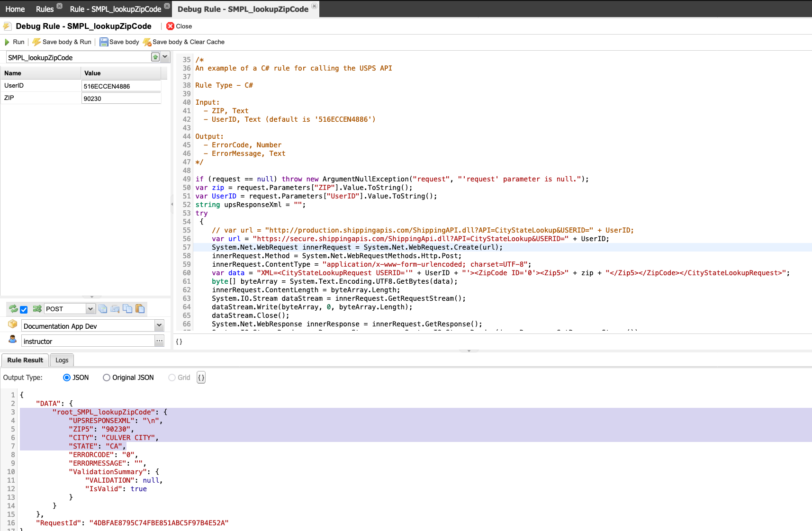Click the "ValidationSummary" result line
812x531 pixels.
[x=114, y=472]
